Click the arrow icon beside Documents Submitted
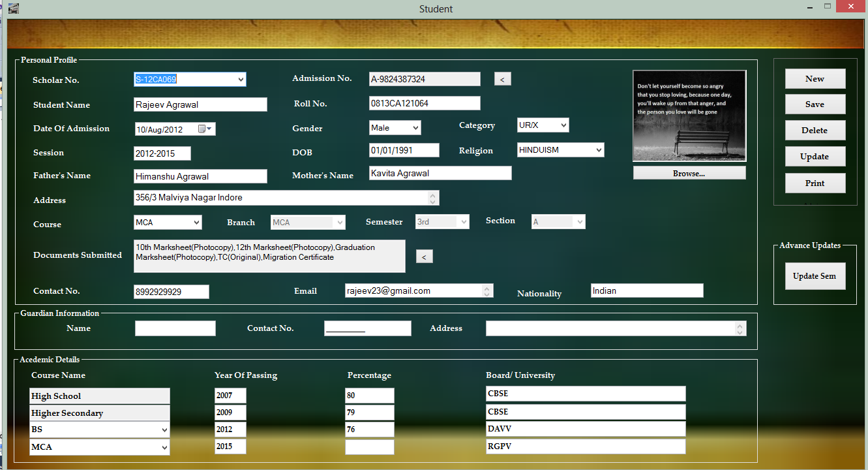 tap(424, 256)
